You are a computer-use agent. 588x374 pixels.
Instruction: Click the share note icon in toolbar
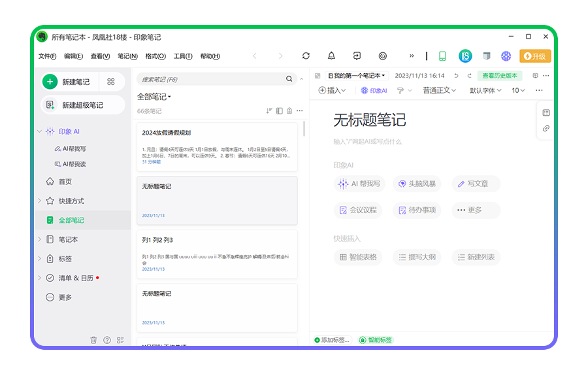357,56
